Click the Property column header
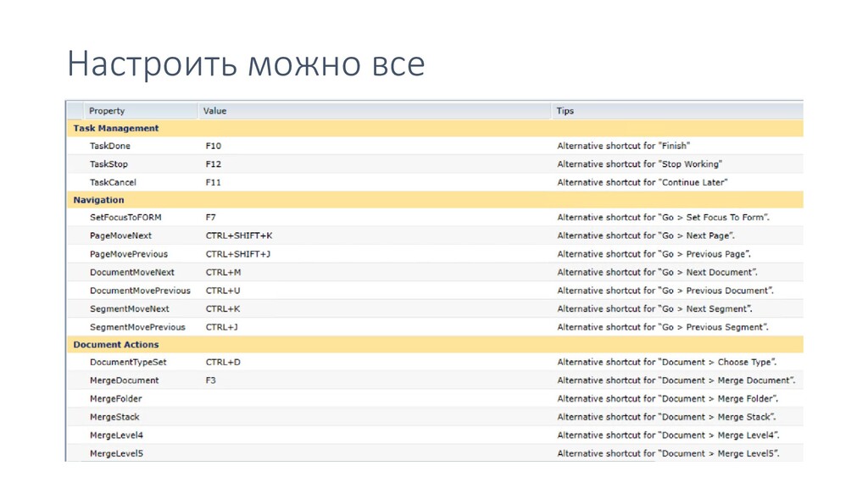 (141, 111)
